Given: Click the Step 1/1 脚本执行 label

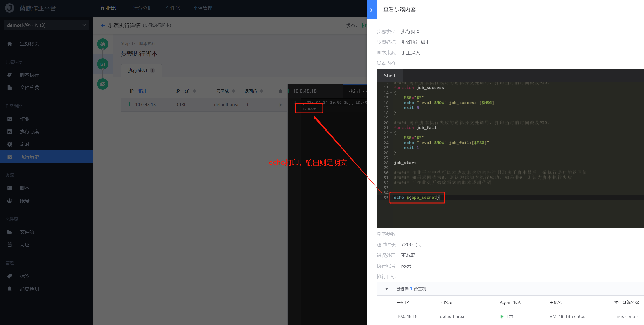Looking at the screenshot, I should tap(138, 43).
